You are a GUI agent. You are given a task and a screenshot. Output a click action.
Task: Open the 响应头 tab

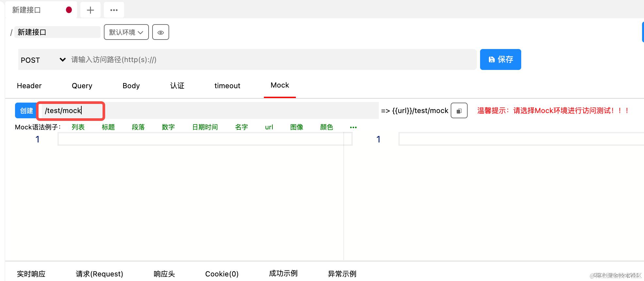tap(164, 274)
